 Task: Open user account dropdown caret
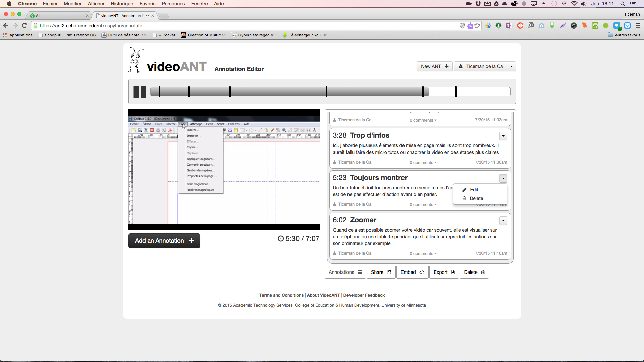pos(512,66)
